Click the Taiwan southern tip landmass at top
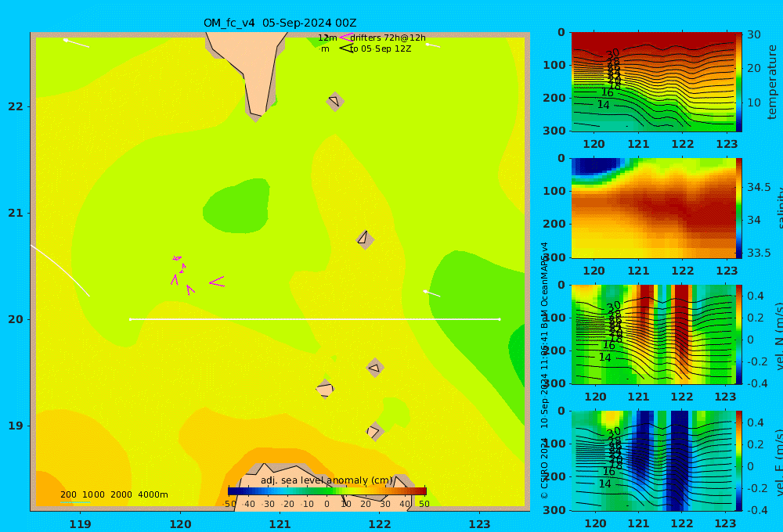 pos(252,70)
